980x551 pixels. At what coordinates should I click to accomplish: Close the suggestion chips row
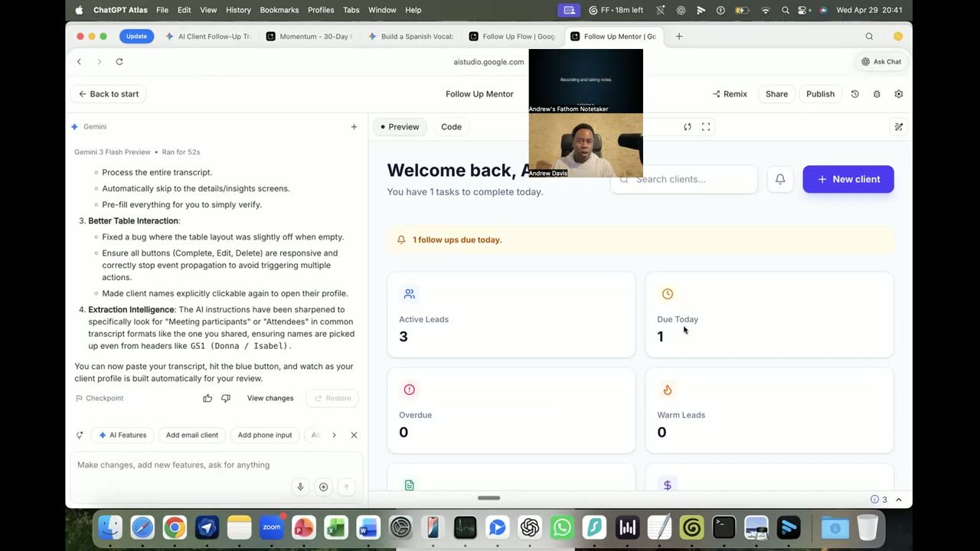[x=354, y=435]
